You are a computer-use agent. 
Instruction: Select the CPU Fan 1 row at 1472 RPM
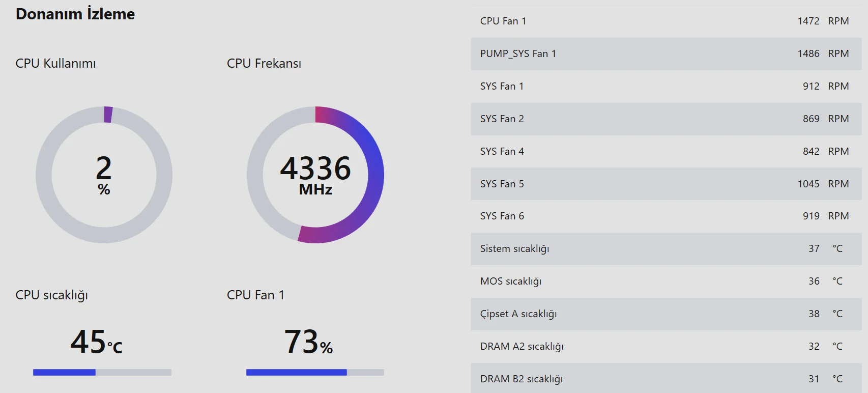tap(667, 21)
